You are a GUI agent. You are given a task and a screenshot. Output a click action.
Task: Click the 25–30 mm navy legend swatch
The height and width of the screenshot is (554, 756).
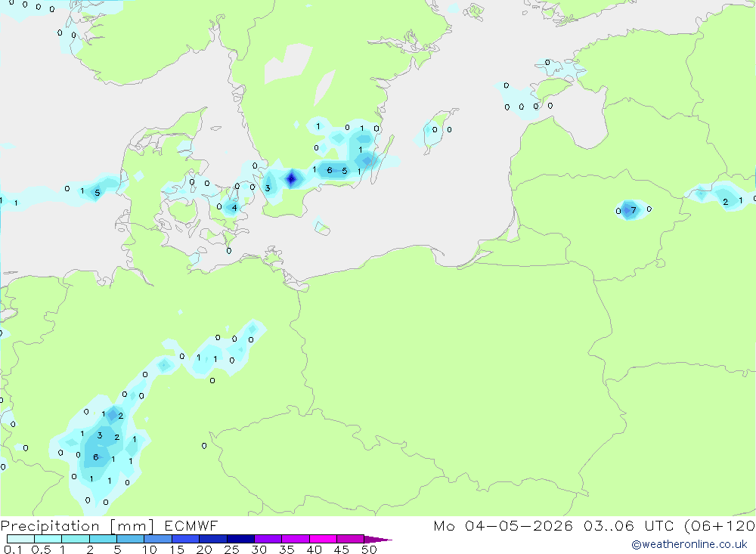pyautogui.click(x=240, y=539)
